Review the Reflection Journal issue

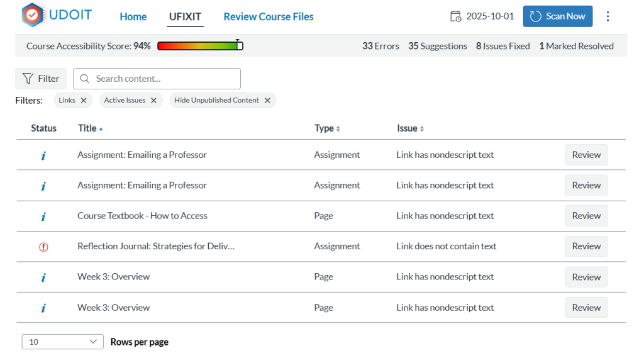(586, 245)
